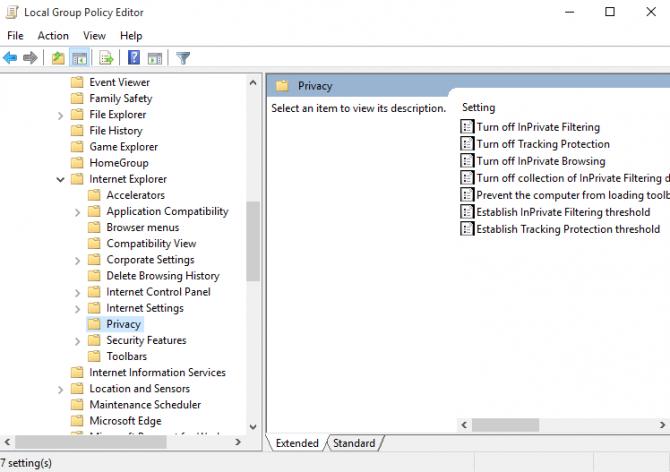Click folder icon beside Game Explorer
The height and width of the screenshot is (472, 670).
pyautogui.click(x=77, y=147)
